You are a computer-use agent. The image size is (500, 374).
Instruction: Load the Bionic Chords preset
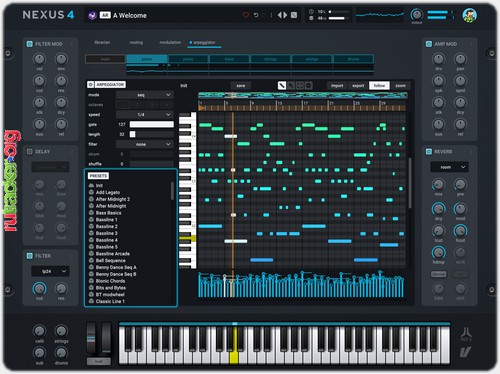(110, 281)
